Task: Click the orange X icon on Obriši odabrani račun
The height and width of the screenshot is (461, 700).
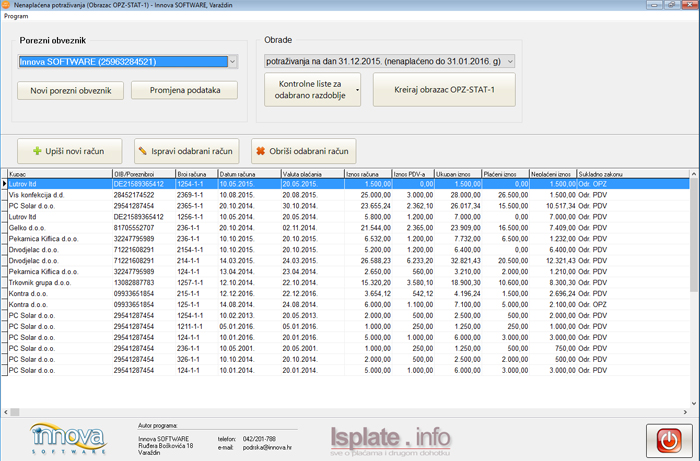Action: 260,151
